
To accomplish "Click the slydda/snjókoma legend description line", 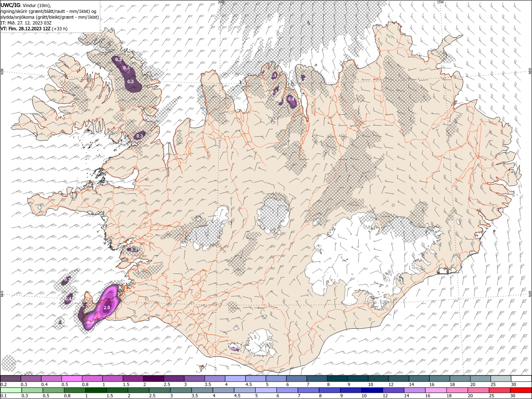I will [50, 17].
